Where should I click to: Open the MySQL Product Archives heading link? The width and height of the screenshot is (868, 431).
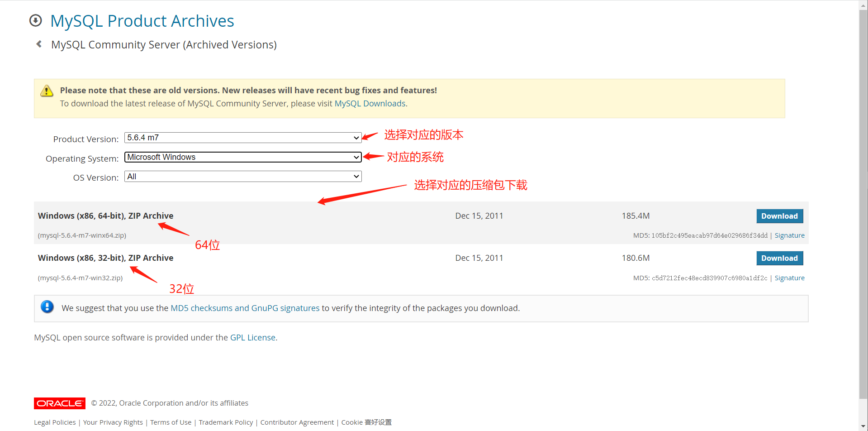pos(142,21)
